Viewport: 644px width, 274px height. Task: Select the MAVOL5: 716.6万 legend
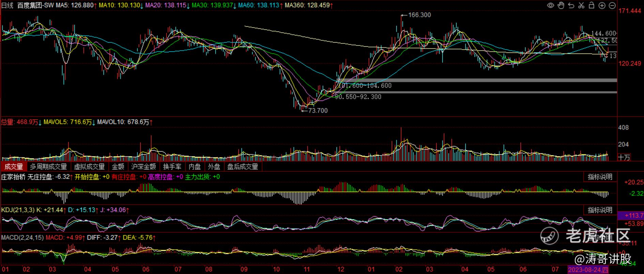pyautogui.click(x=70, y=122)
